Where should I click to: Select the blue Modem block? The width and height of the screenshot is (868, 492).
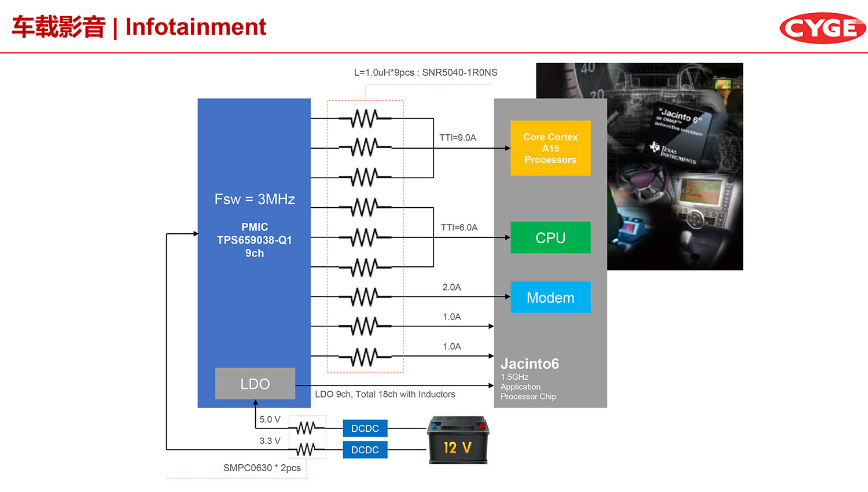[550, 298]
